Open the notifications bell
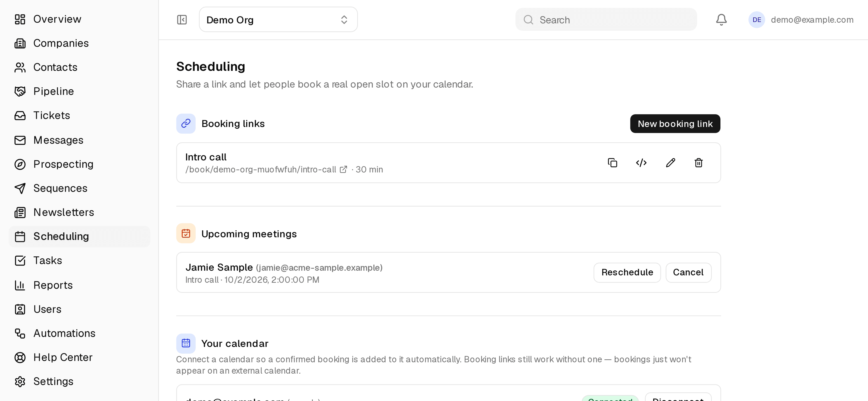Screen dimensions: 868x401 (x=721, y=19)
